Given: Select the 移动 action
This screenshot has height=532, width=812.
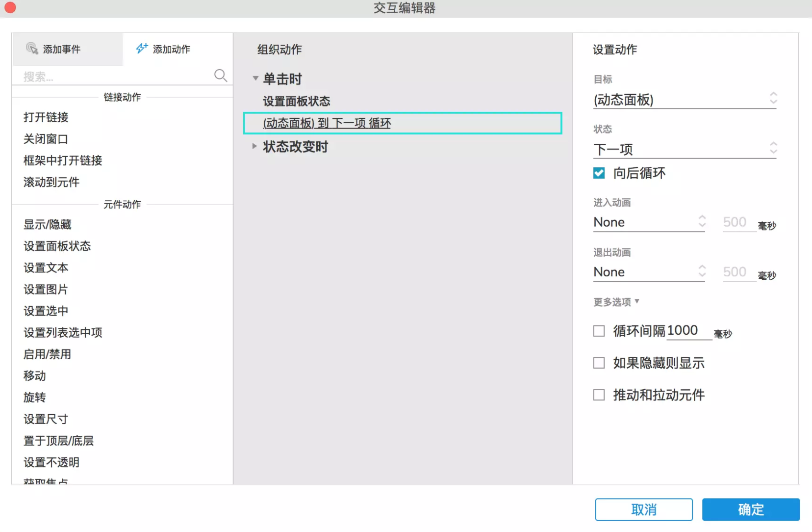Looking at the screenshot, I should click(35, 376).
